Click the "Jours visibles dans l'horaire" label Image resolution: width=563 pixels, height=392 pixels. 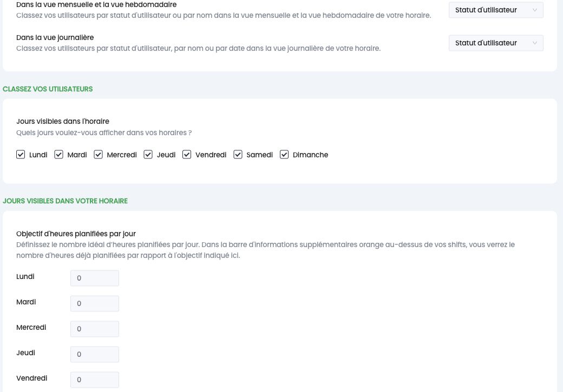(63, 121)
